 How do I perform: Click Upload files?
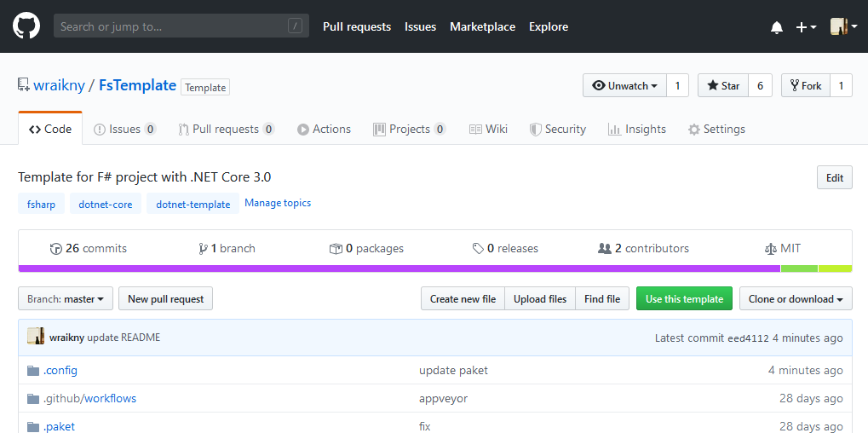coord(540,298)
